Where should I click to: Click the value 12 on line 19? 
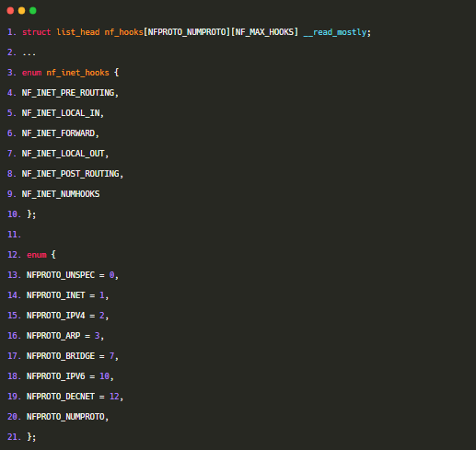pyautogui.click(x=114, y=397)
